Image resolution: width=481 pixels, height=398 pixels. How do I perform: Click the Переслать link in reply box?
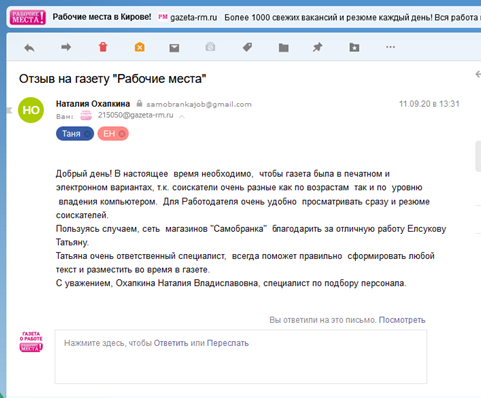tap(228, 343)
